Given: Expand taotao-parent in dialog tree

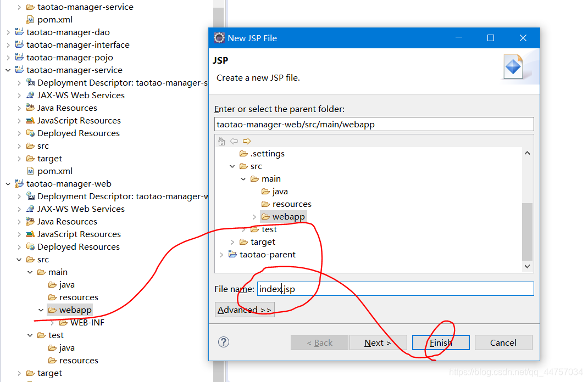Looking at the screenshot, I should pyautogui.click(x=221, y=255).
